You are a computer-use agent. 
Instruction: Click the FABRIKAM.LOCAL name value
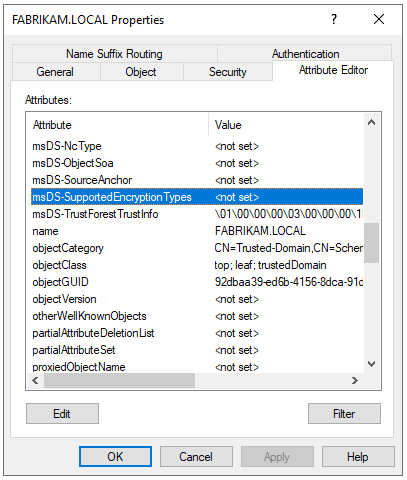click(260, 231)
